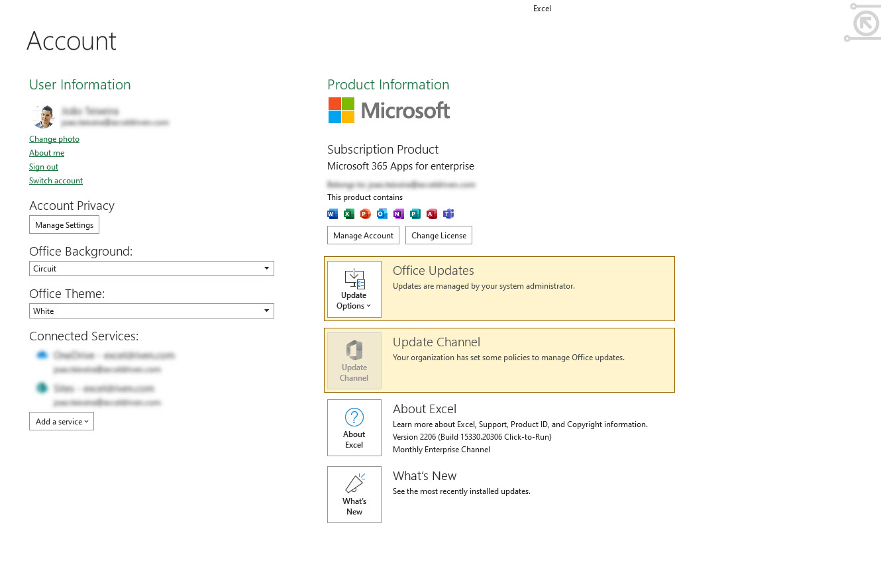Click the Microsoft Teams icon
The image size is (881, 588).
click(x=448, y=214)
